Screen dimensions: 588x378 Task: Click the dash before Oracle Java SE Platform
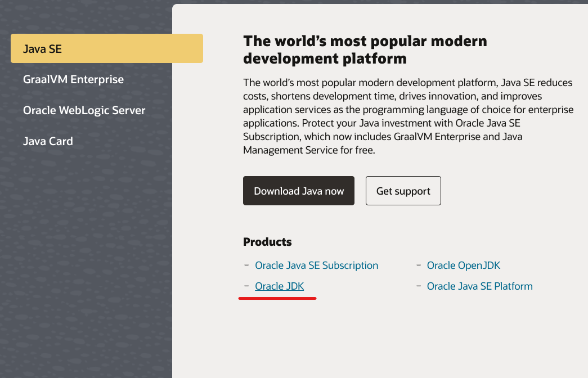coord(419,286)
